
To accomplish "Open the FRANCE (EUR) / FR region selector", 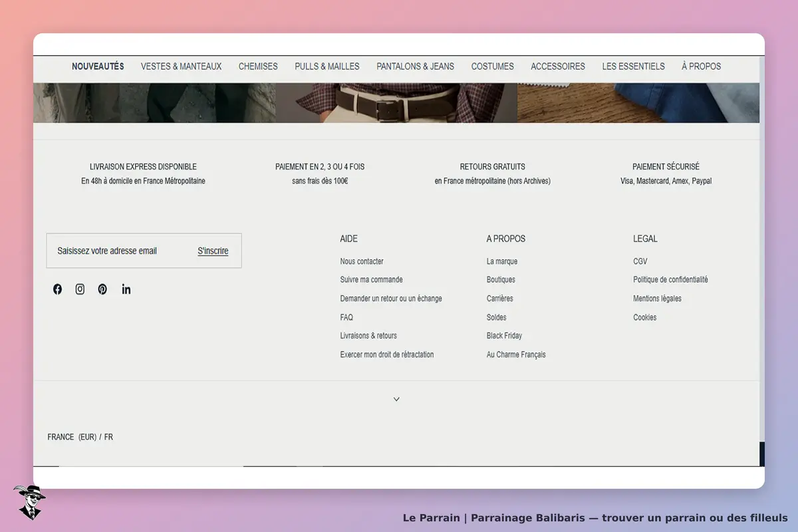I will (80, 437).
